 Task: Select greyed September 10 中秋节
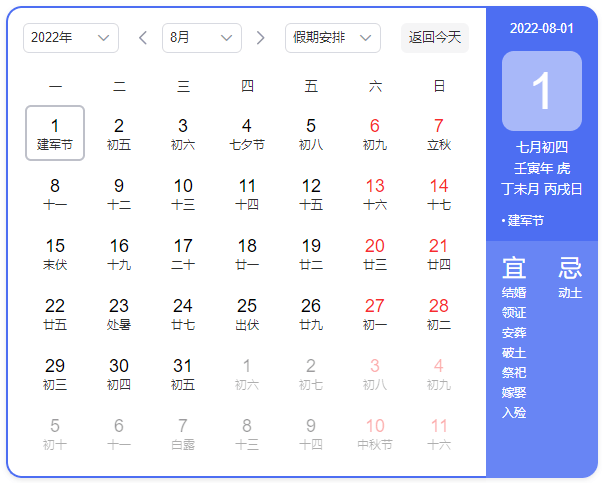(375, 433)
